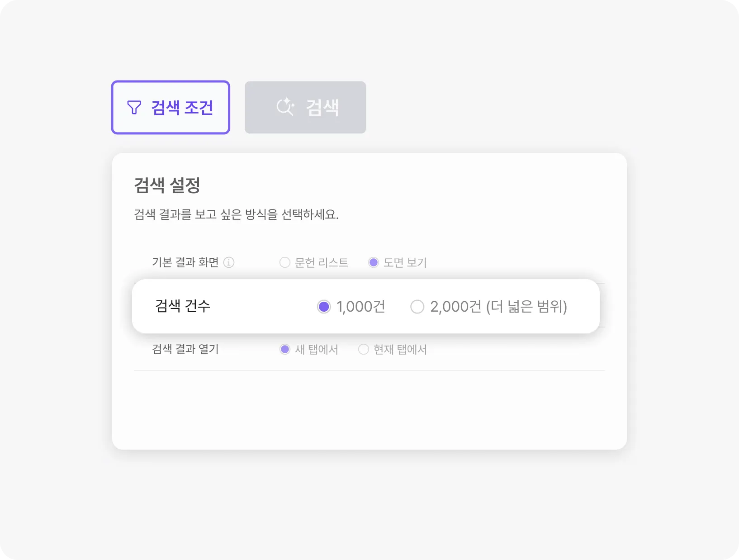Click the funnel icon left of 검색 조건 text
739x560 pixels.
pos(134,107)
